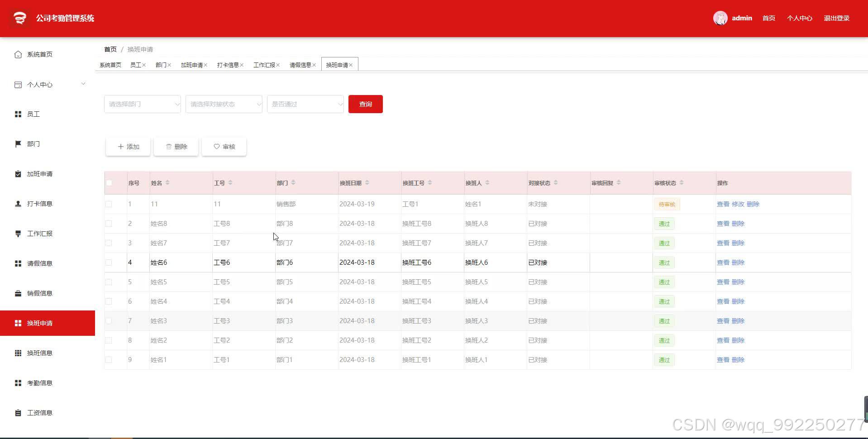The width and height of the screenshot is (868, 439).
Task: Sort by 对接状态 column arrows
Action: (x=556, y=183)
